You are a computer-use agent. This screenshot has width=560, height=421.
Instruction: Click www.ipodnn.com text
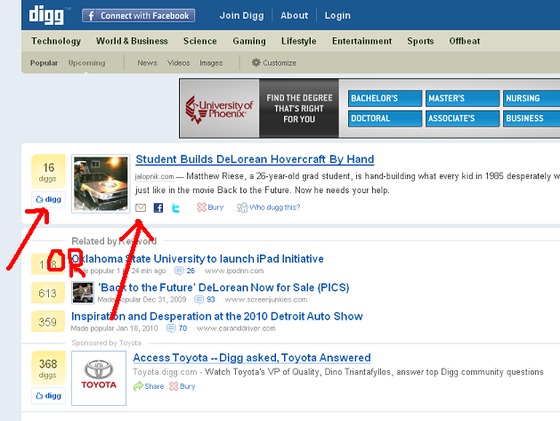coord(234,271)
